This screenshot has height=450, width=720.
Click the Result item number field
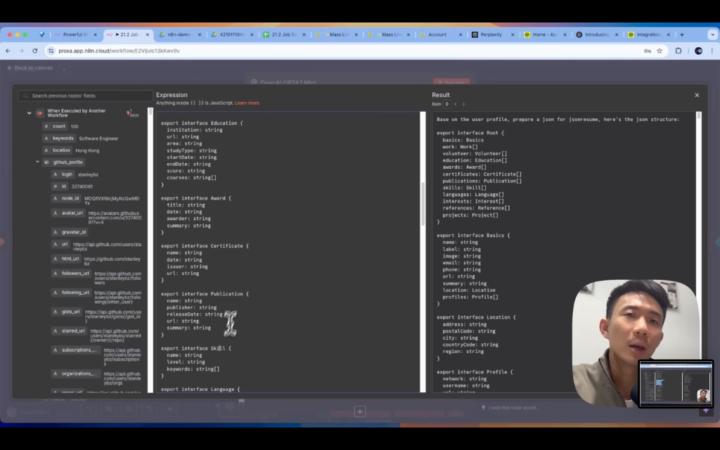pyautogui.click(x=447, y=104)
